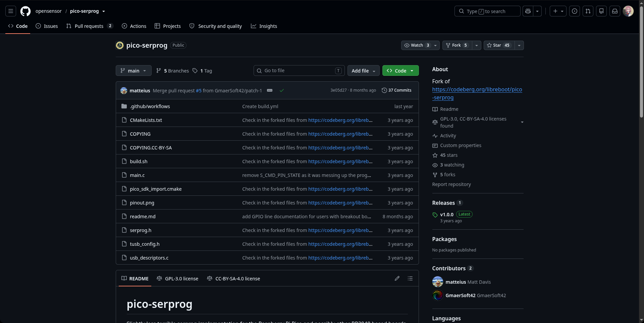
Task: Open the usb_descriptors.c file
Action: pos(149,258)
